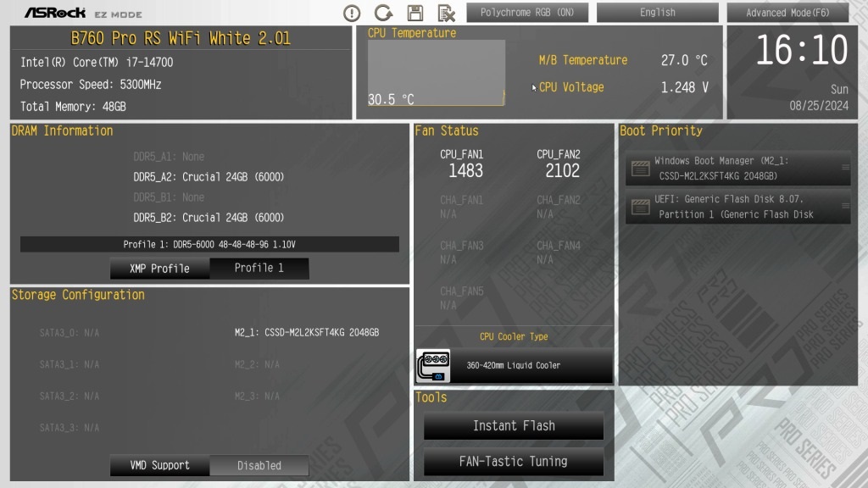
Task: Click the liquid cooler type icon
Action: [x=433, y=366]
